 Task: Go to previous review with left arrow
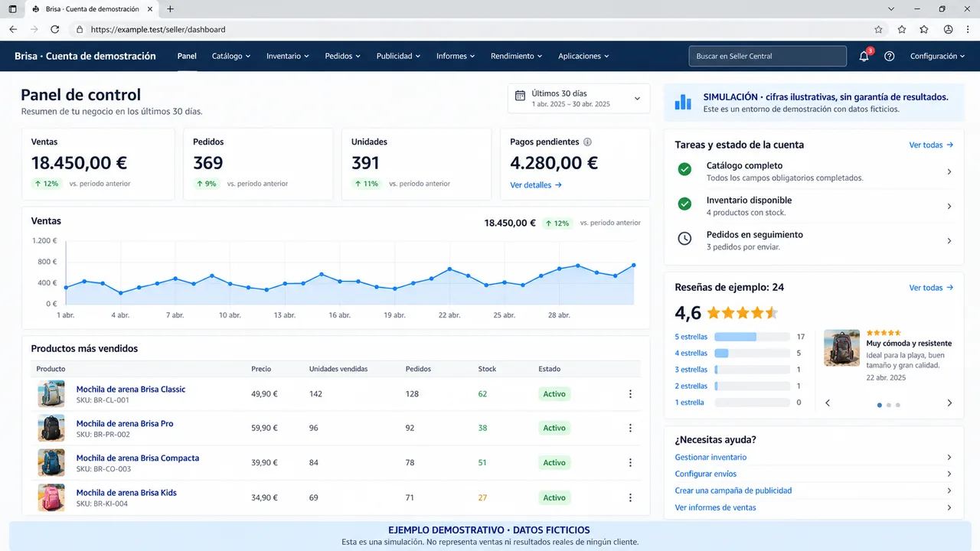[x=828, y=403]
